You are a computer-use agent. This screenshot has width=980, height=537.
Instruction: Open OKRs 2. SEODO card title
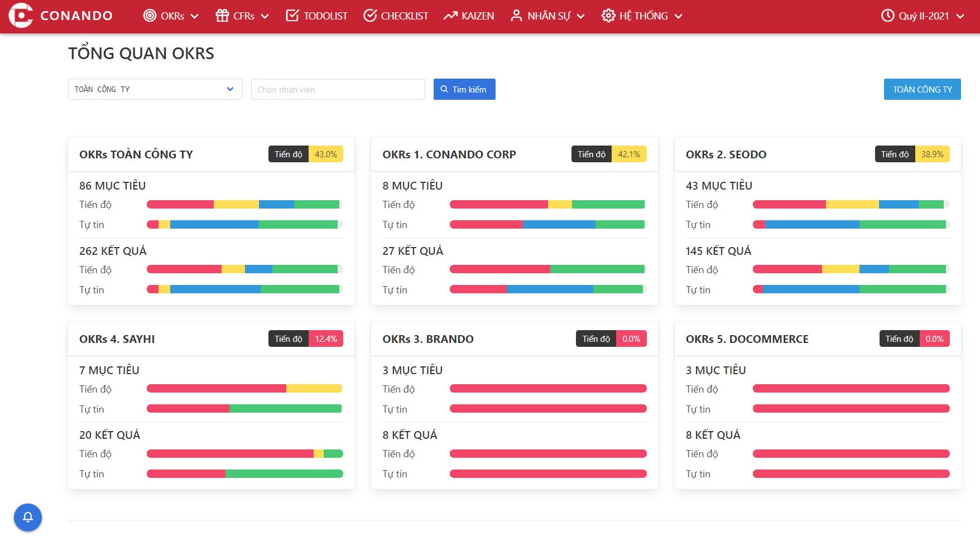(x=726, y=154)
